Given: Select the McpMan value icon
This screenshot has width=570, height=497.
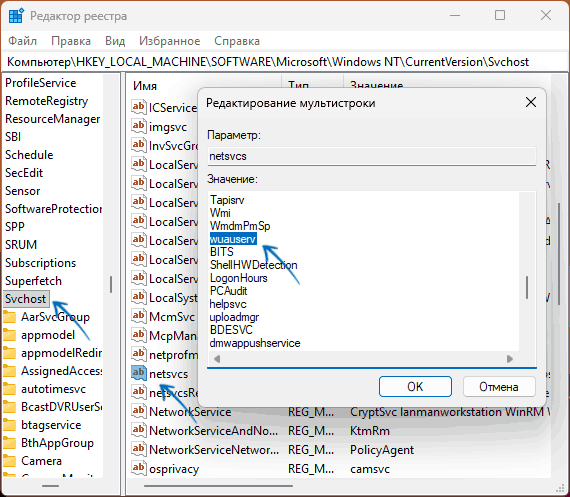Looking at the screenshot, I should click(139, 335).
